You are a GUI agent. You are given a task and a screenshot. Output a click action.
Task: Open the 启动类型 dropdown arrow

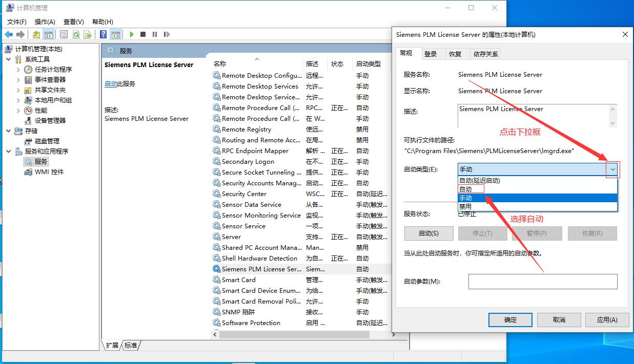[612, 169]
